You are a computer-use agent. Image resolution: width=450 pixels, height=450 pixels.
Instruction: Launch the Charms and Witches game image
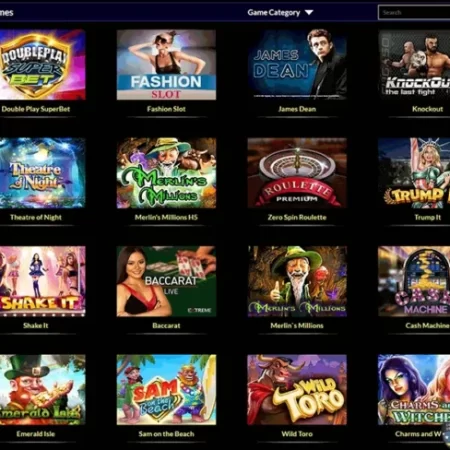coord(414,390)
